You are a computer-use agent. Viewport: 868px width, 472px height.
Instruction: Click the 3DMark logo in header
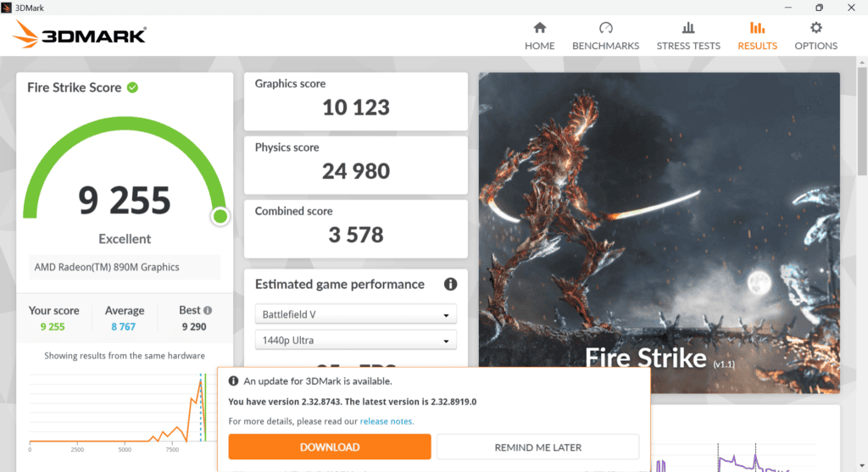coord(79,34)
